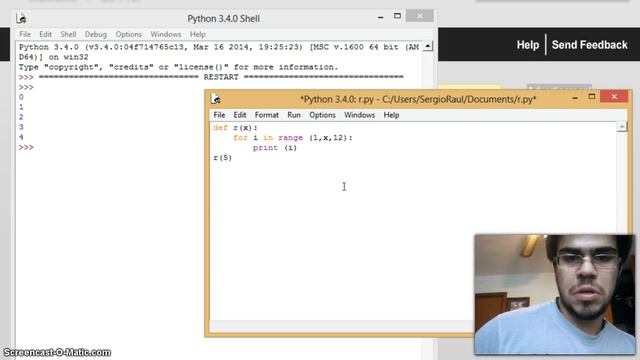Maximize the r.py editor window
This screenshot has width=640, height=360.
click(591, 97)
